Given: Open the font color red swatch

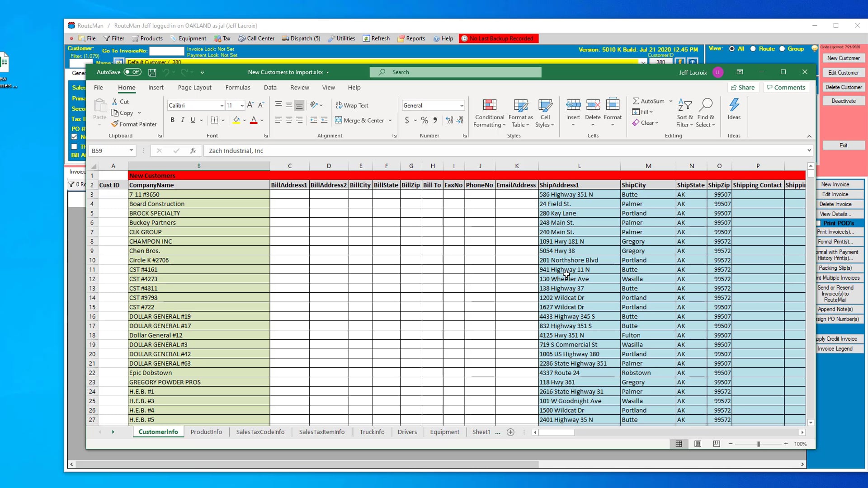Looking at the screenshot, I should pos(254,120).
